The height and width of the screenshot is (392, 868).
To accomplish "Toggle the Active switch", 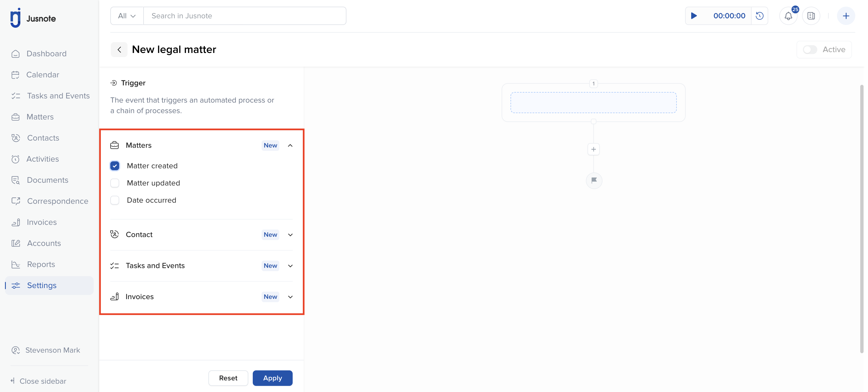I will [x=810, y=50].
